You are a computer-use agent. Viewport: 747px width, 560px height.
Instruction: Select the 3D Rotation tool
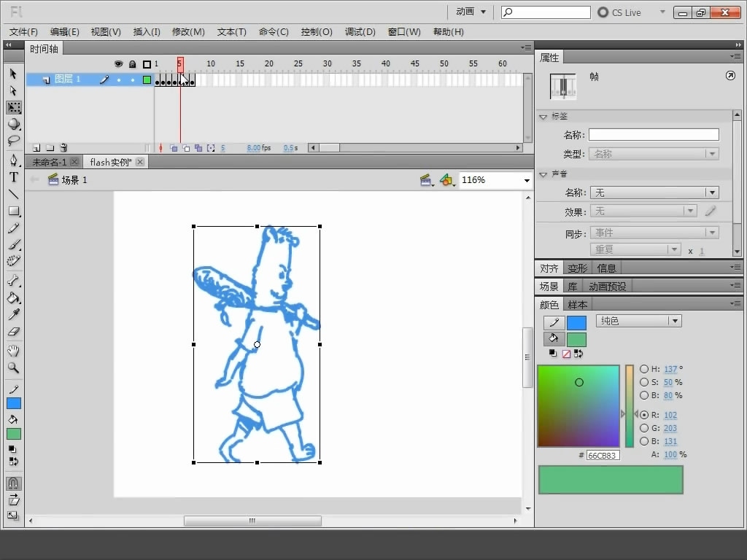tap(13, 124)
